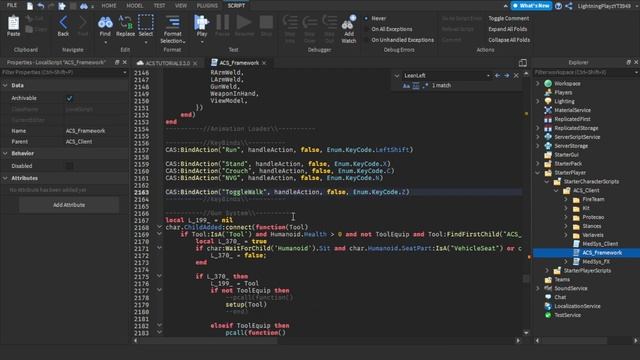The image size is (640, 360).
Task: Click the help question mark icon
Action: point(558,6)
